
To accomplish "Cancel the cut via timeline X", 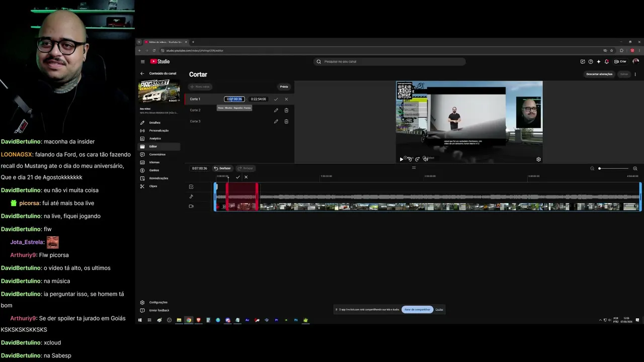I will click(246, 177).
